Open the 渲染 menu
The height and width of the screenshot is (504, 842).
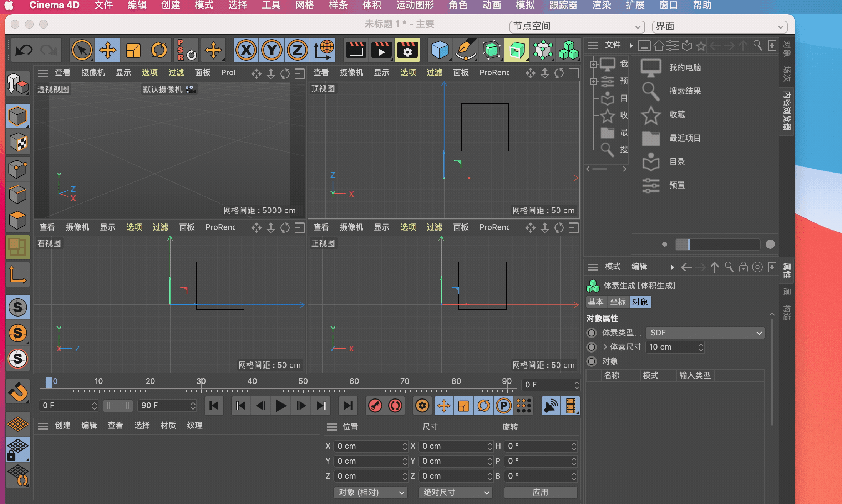tap(602, 5)
